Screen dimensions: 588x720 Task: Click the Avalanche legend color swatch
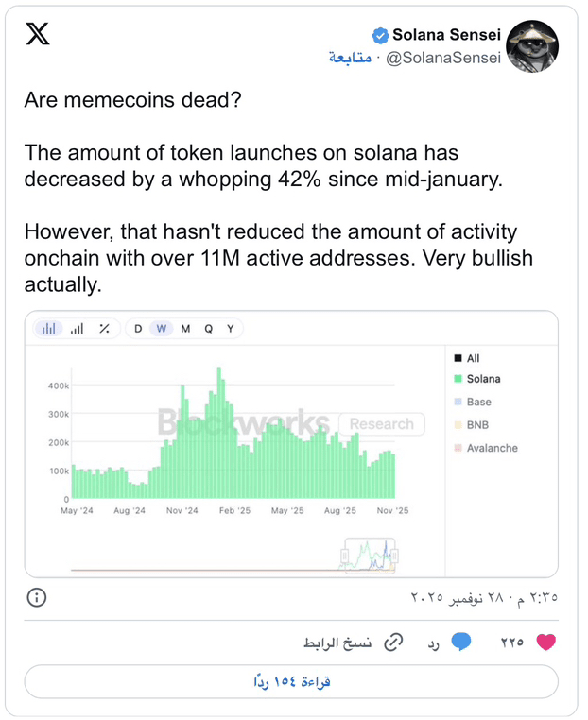pos(458,448)
